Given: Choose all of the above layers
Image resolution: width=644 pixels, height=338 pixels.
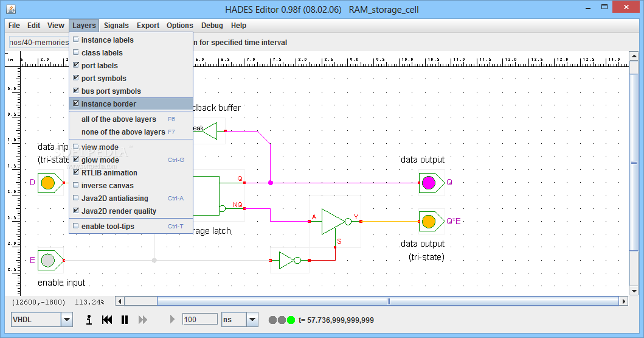Looking at the screenshot, I should click(131, 119).
